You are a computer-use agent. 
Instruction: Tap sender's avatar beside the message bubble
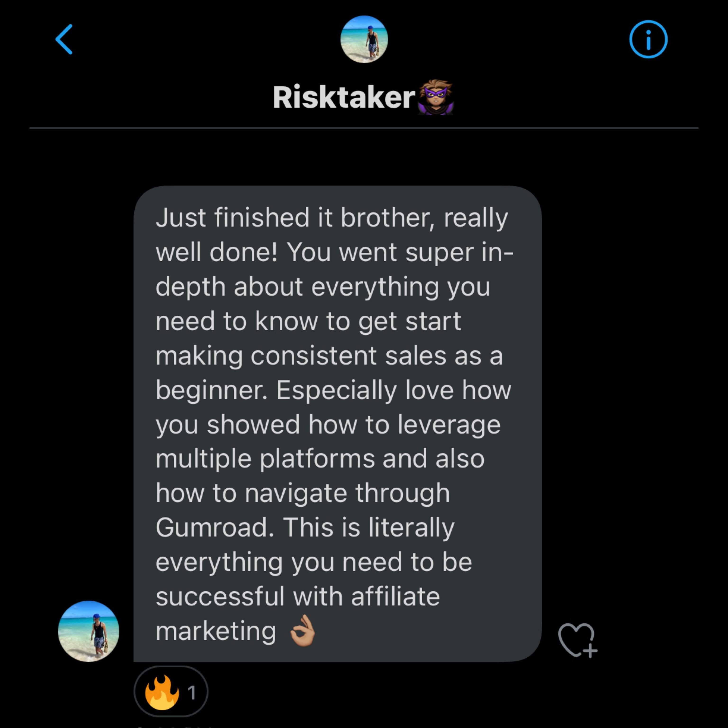[x=89, y=631]
